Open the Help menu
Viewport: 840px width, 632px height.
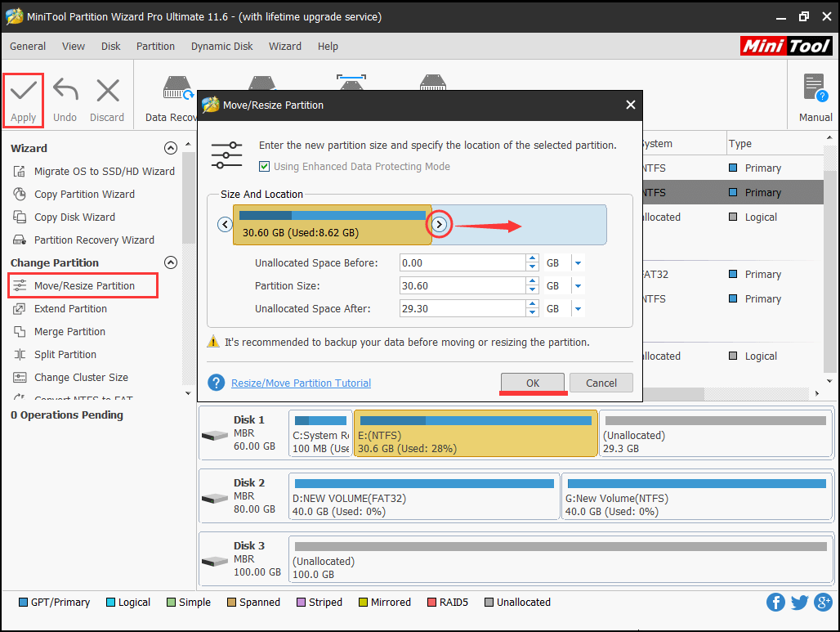pyautogui.click(x=328, y=46)
